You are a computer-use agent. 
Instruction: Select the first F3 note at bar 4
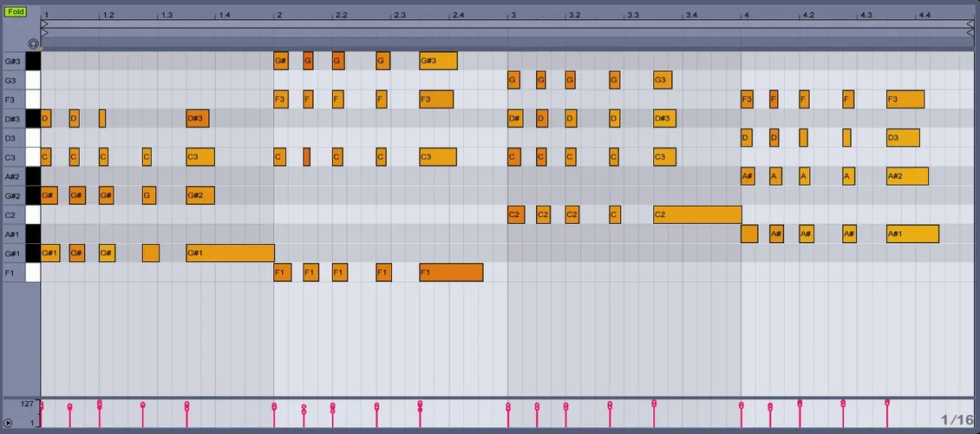(x=747, y=100)
